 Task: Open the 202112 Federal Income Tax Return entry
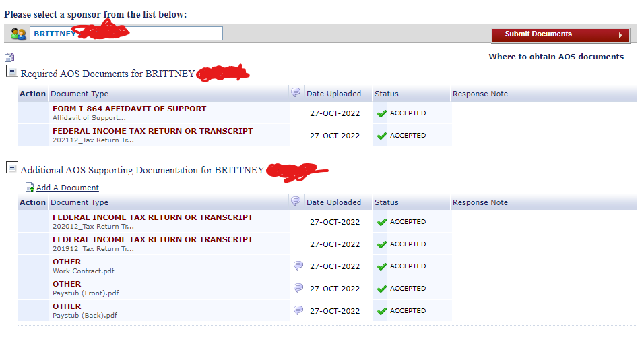pyautogui.click(x=153, y=131)
